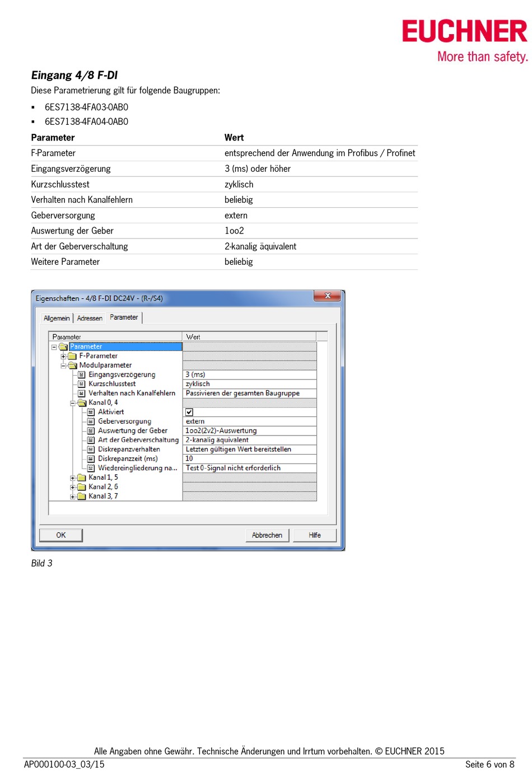Viewport: 532px width, 772px height.
Task: Switch to the Adressen tab
Action: (x=90, y=318)
